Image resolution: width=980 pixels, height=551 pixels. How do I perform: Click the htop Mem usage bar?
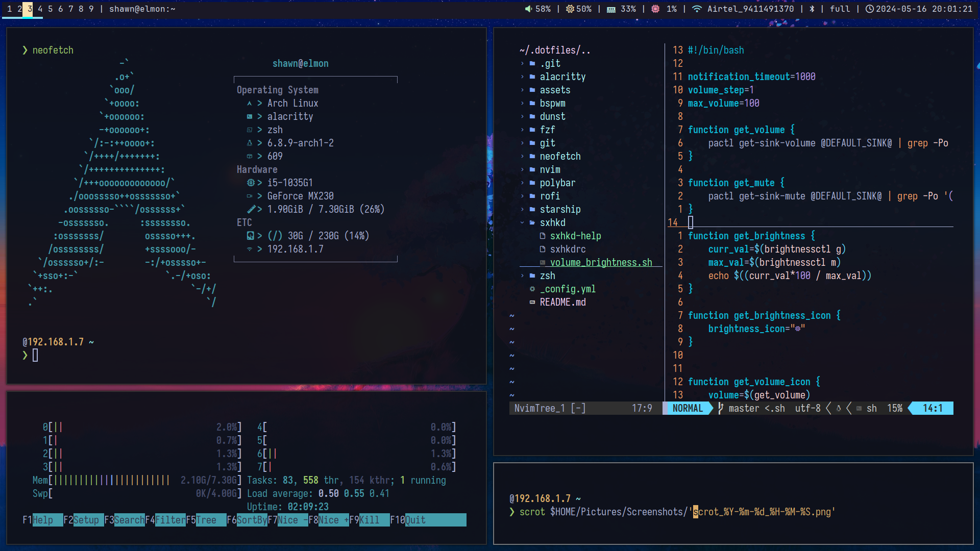[137, 480]
